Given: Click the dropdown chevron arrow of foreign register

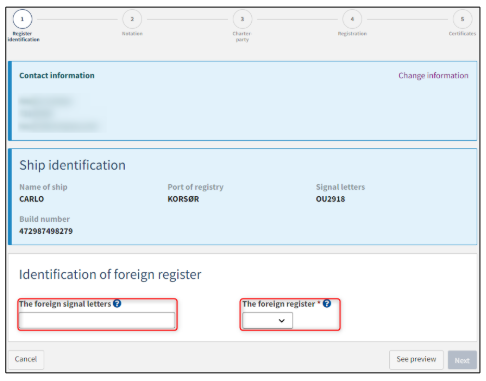Looking at the screenshot, I should (282, 321).
